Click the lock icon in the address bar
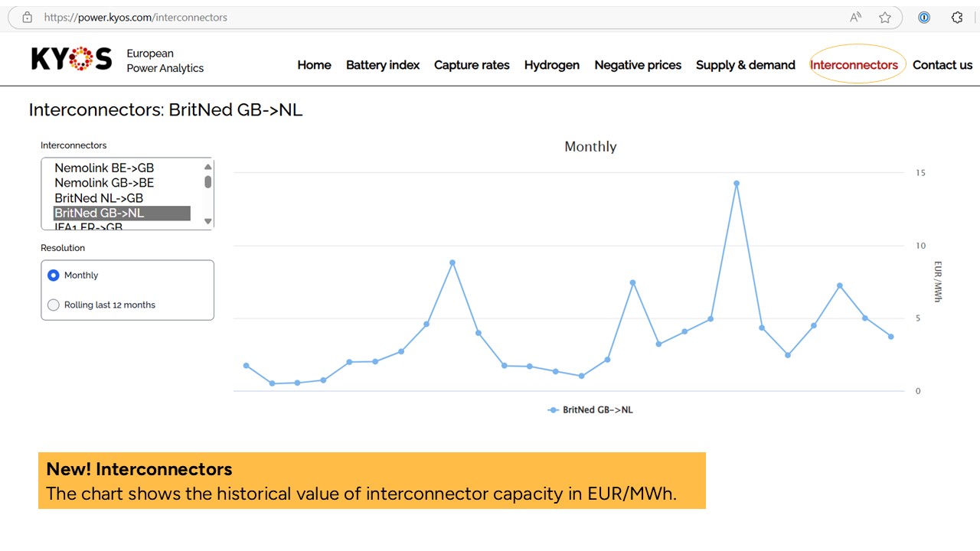Viewport: 980px width, 551px height. [27, 17]
